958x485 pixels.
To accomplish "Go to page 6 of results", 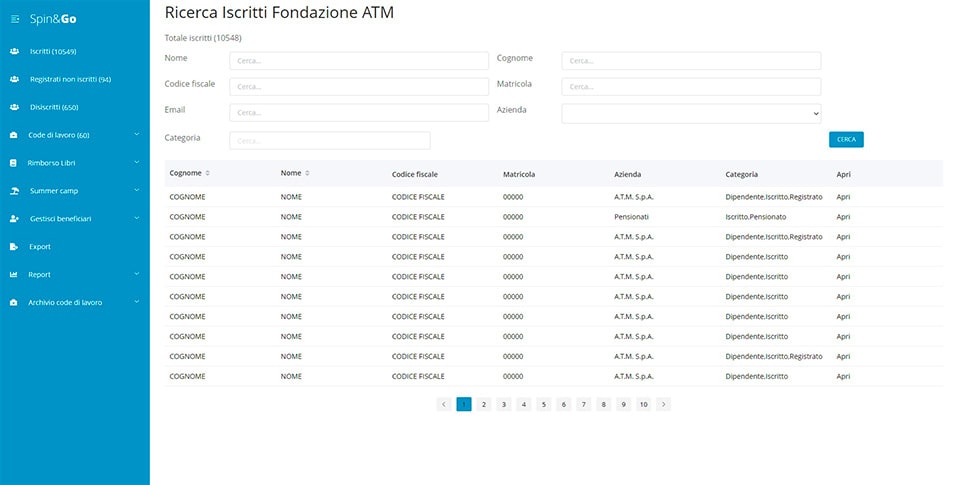I will pos(563,404).
